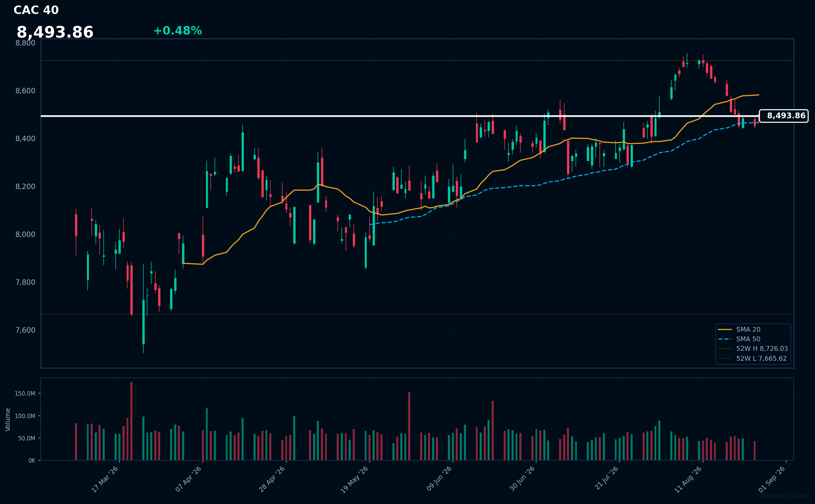
Task: Click the 150.0M volume axis label
Action: [25, 394]
